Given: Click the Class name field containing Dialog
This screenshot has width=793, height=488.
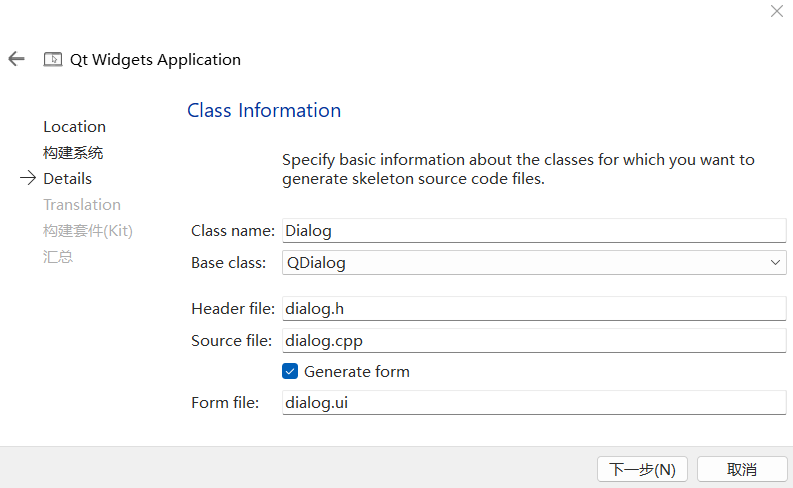Looking at the screenshot, I should point(534,231).
